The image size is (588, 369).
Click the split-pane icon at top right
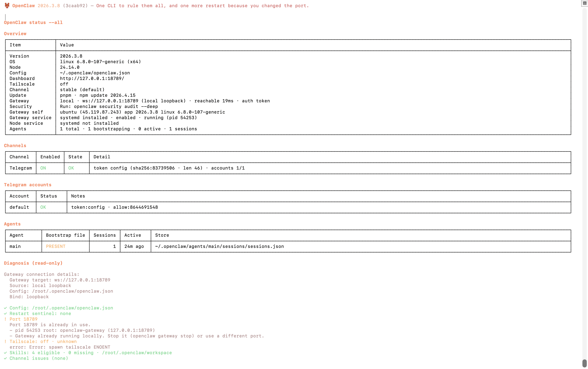(585, 3)
